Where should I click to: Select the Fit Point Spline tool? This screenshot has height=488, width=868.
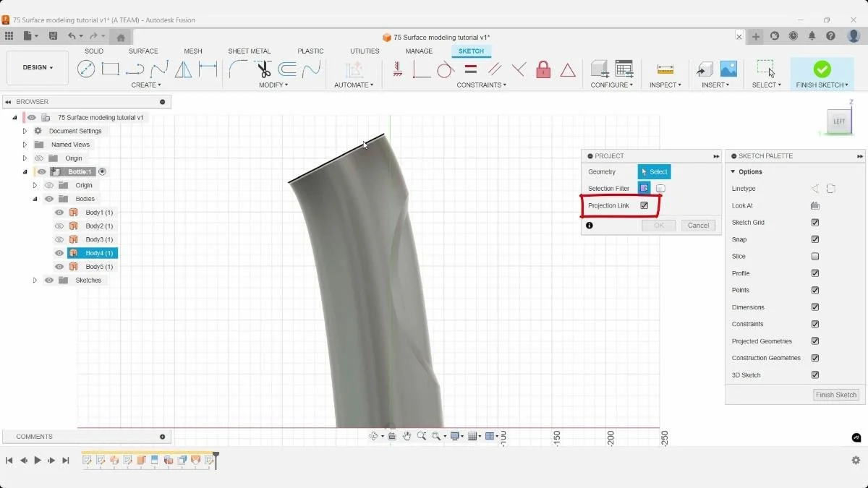pyautogui.click(x=160, y=69)
